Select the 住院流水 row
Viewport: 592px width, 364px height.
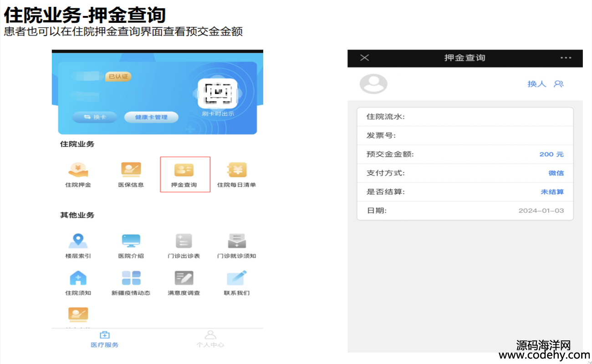pyautogui.click(x=465, y=117)
